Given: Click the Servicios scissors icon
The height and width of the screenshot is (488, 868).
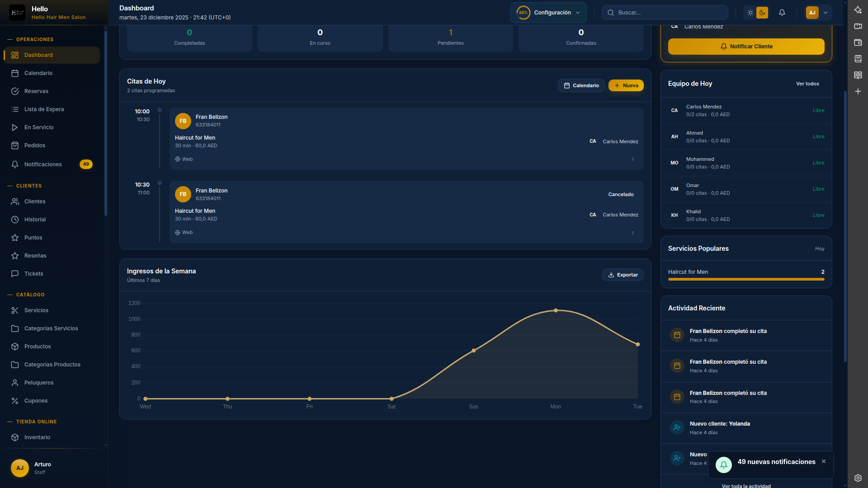Looking at the screenshot, I should (15, 310).
